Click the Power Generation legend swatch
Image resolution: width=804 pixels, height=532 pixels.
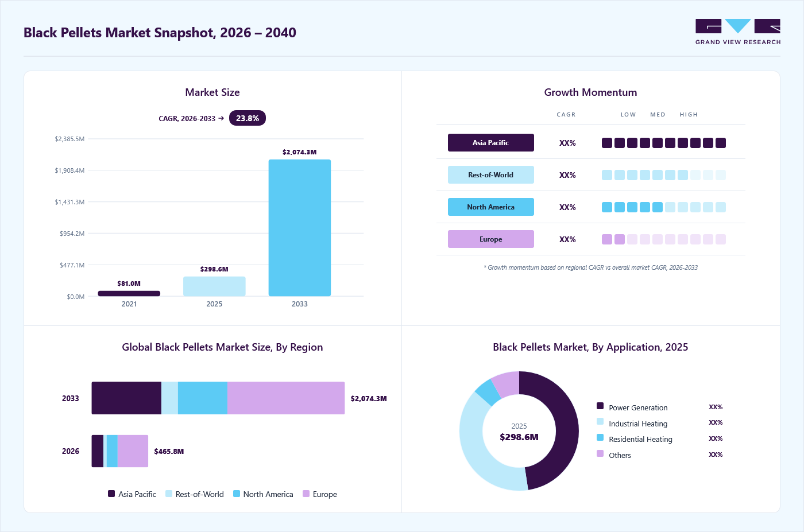600,406
